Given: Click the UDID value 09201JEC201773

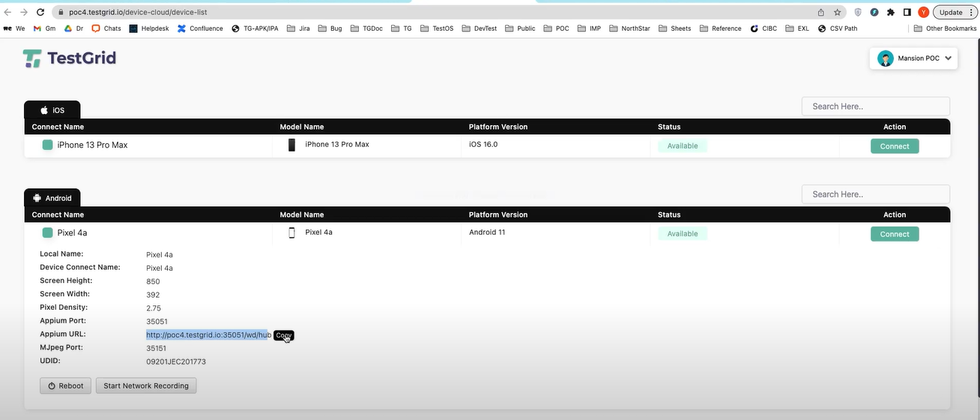Looking at the screenshot, I should tap(176, 361).
